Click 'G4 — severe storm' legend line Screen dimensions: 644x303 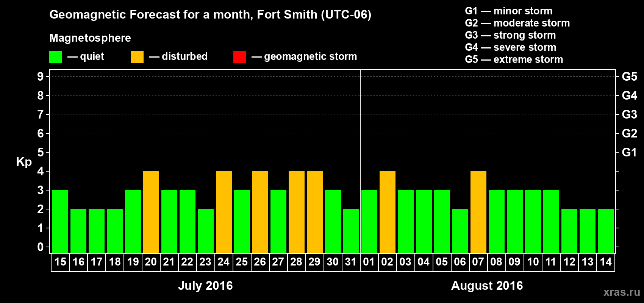click(510, 47)
